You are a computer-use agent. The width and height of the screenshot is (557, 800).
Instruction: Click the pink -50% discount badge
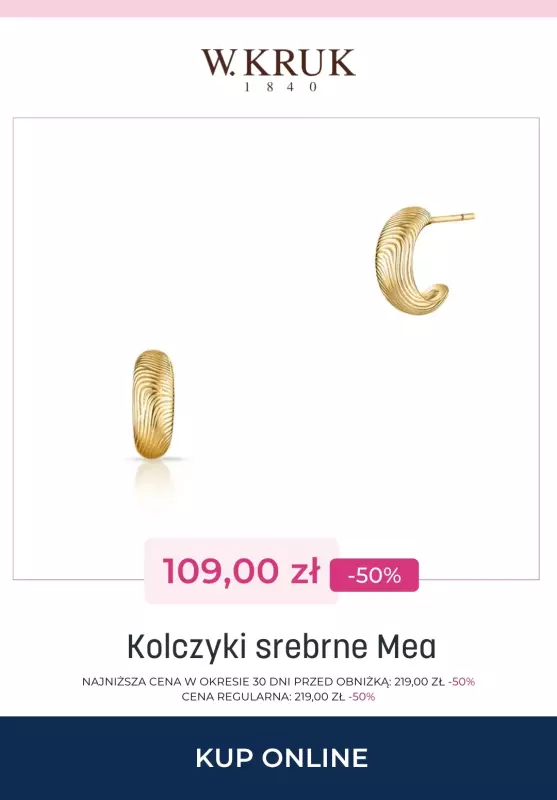(x=374, y=575)
